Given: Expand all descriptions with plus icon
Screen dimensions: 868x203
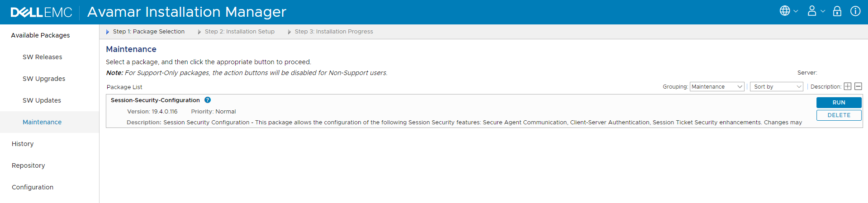Looking at the screenshot, I should point(848,86).
